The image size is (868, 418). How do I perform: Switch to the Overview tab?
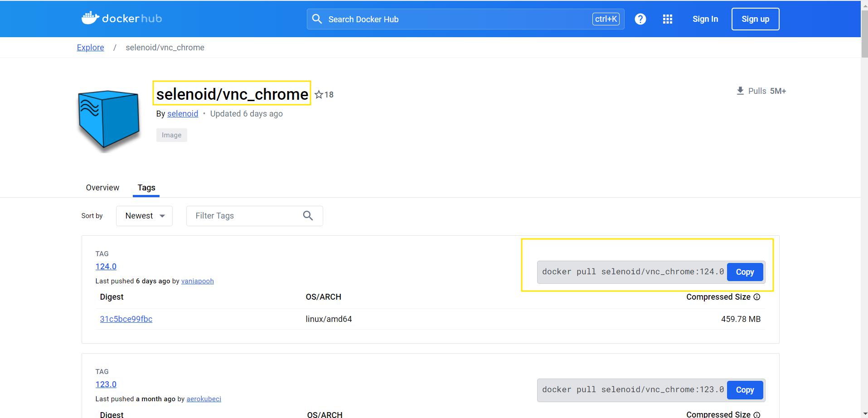pyautogui.click(x=102, y=188)
